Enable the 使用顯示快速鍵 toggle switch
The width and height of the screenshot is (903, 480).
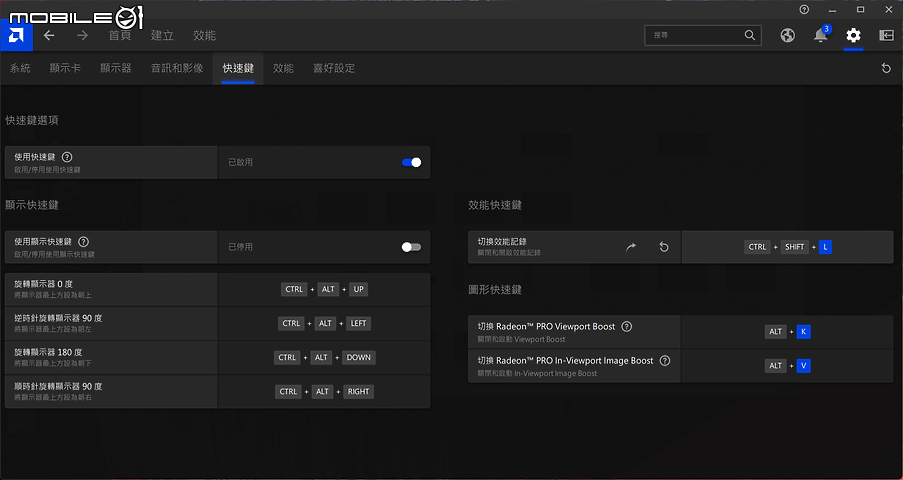tap(411, 247)
